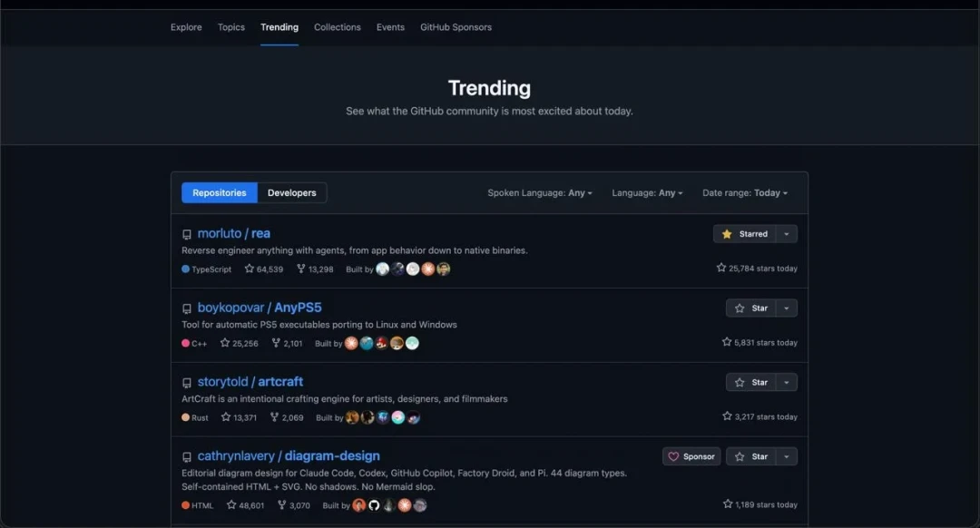
Task: Open the GitHub Sponsors tab
Action: tap(456, 27)
